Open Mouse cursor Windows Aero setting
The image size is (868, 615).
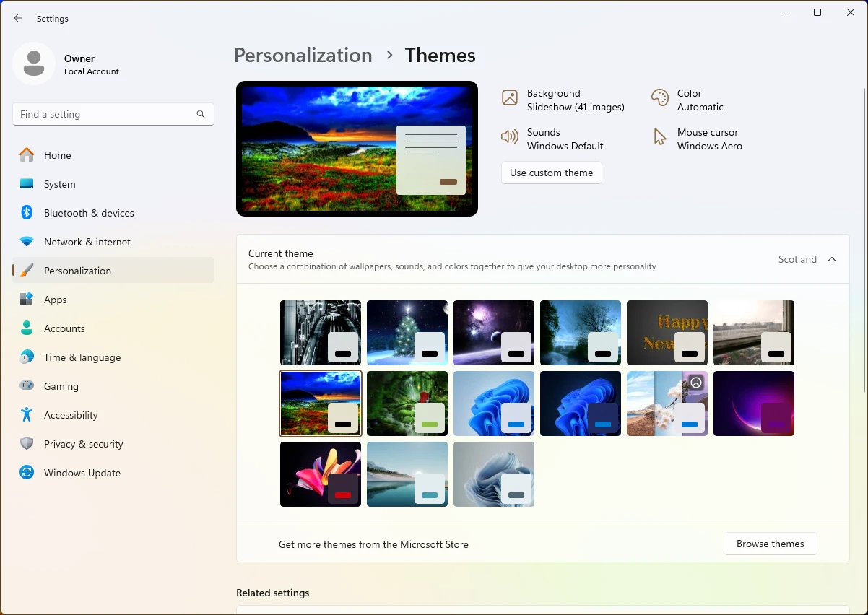[x=697, y=139]
